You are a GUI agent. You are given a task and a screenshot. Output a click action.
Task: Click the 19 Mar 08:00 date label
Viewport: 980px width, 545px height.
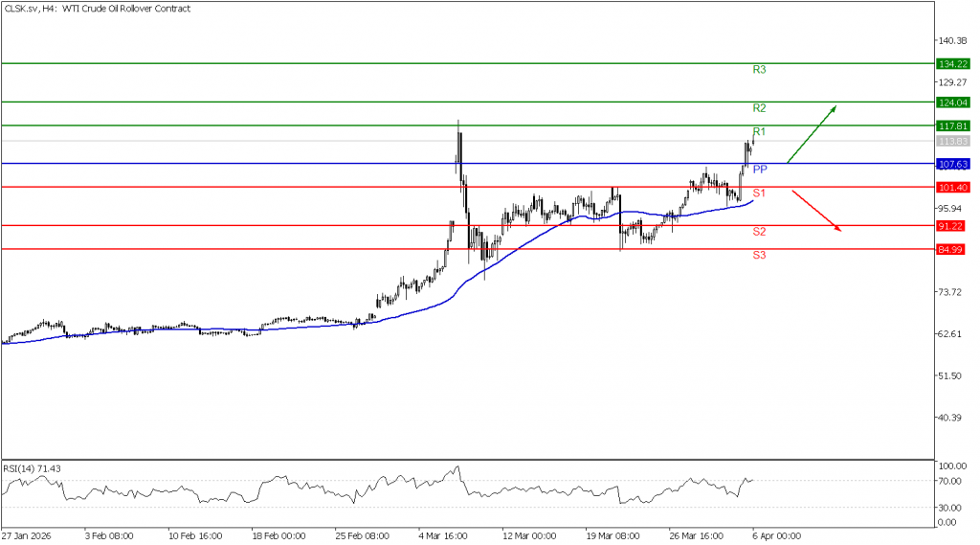tap(612, 536)
